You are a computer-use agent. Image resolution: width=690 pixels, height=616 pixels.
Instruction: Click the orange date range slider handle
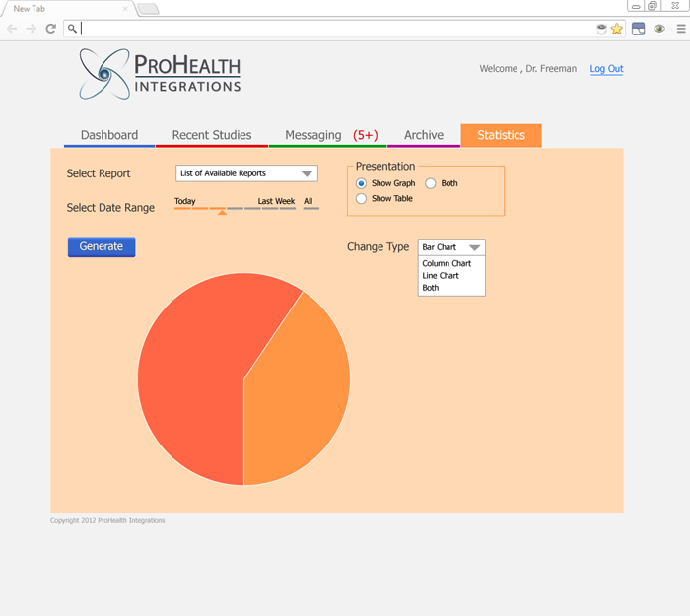coord(222,213)
